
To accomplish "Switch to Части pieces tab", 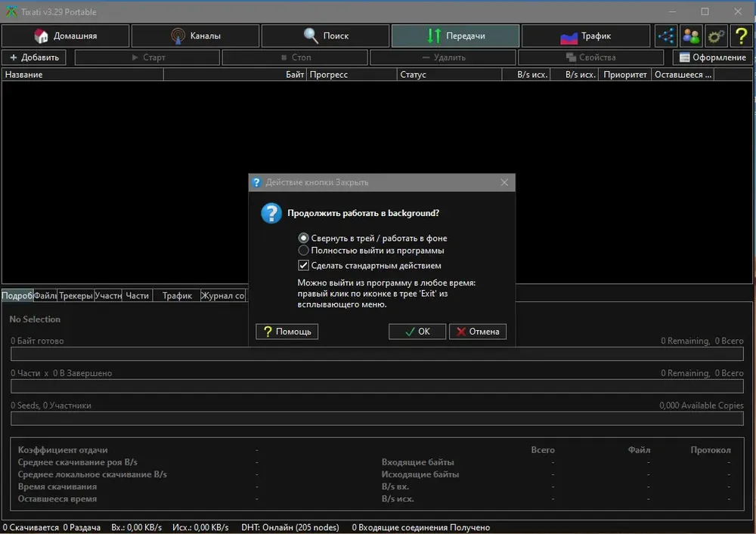I will (x=138, y=295).
